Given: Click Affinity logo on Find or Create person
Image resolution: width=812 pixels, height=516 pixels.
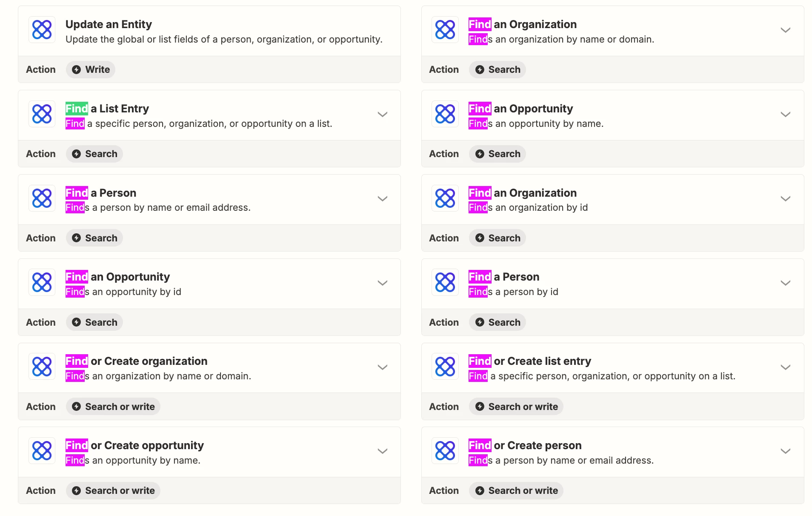Looking at the screenshot, I should coord(445,451).
